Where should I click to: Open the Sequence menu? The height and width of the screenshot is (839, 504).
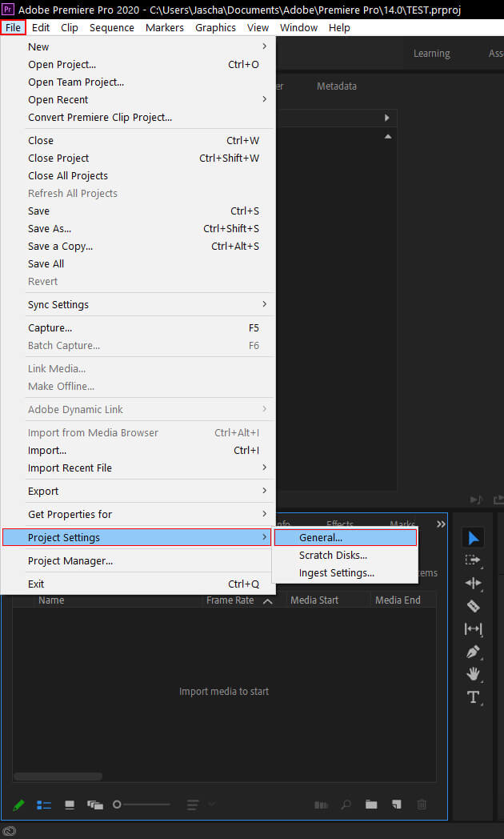(112, 27)
